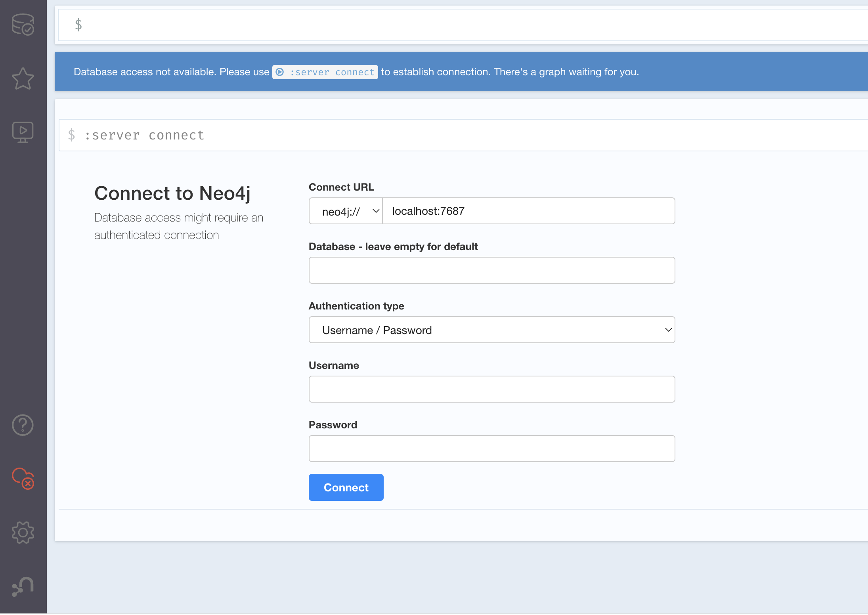Open the Browser Settings gear icon
This screenshot has width=868, height=615.
click(23, 533)
